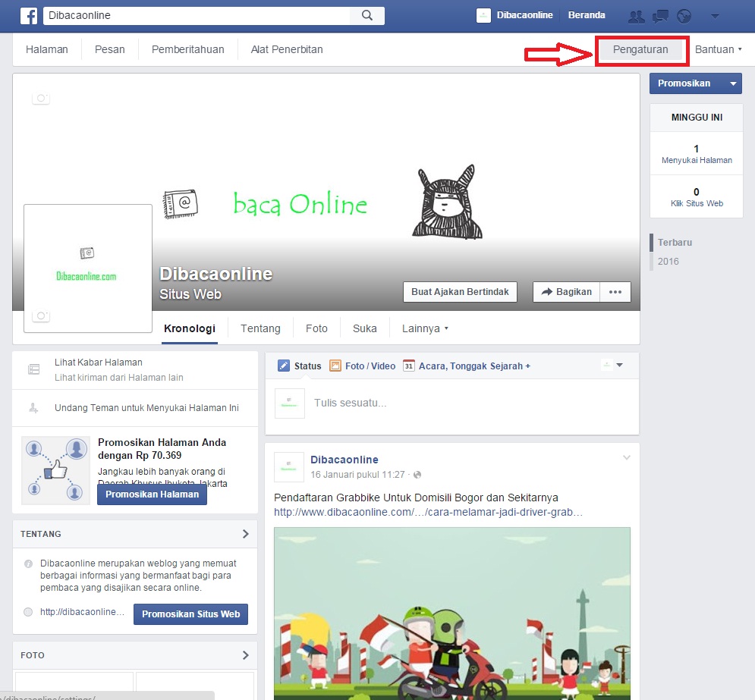The image size is (755, 700).
Task: Click the calendar icon for Acara
Action: click(x=409, y=366)
